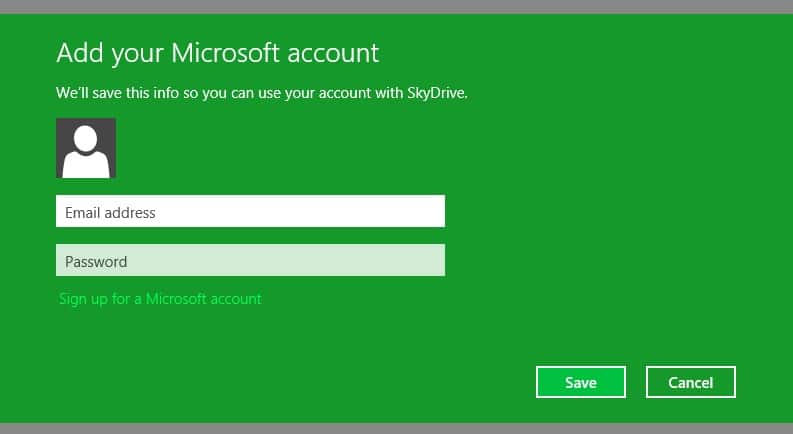Dismiss the dialog with Cancel
This screenshot has width=793, height=434.
690,382
